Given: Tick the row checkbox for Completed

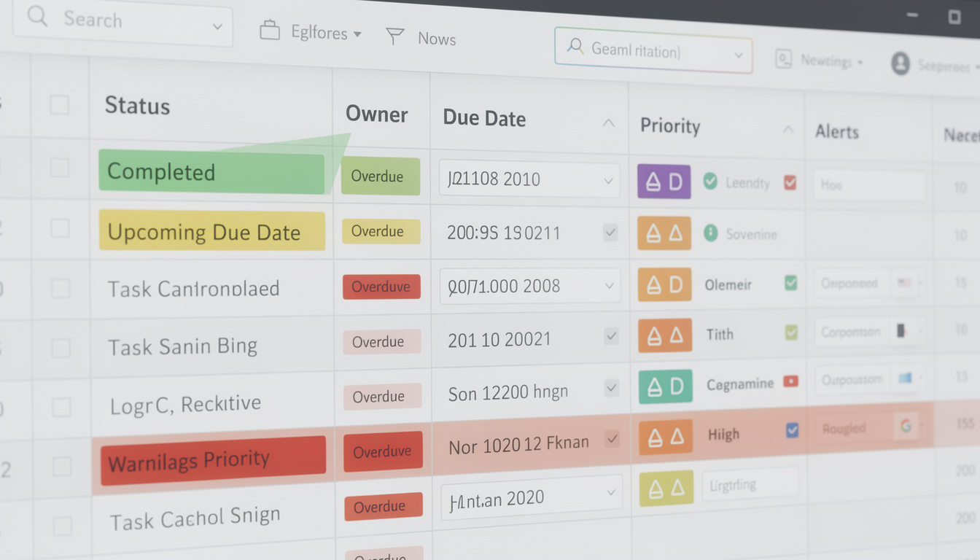Looking at the screenshot, I should [x=60, y=168].
